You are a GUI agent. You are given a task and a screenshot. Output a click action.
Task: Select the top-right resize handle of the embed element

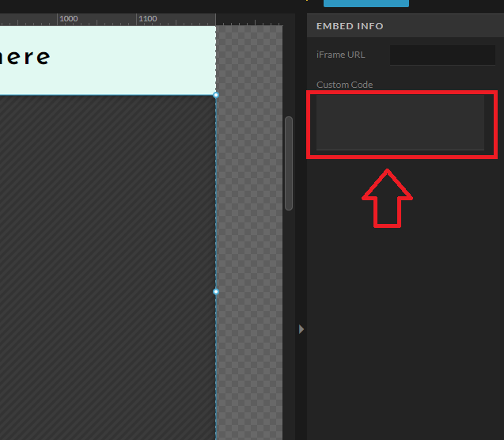pos(216,95)
